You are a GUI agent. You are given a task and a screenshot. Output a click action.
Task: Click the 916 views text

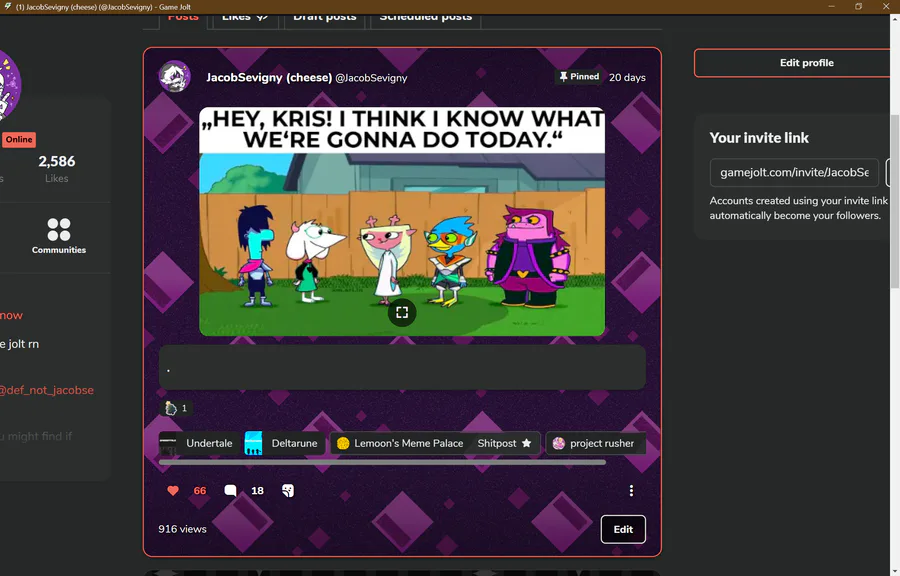[182, 529]
